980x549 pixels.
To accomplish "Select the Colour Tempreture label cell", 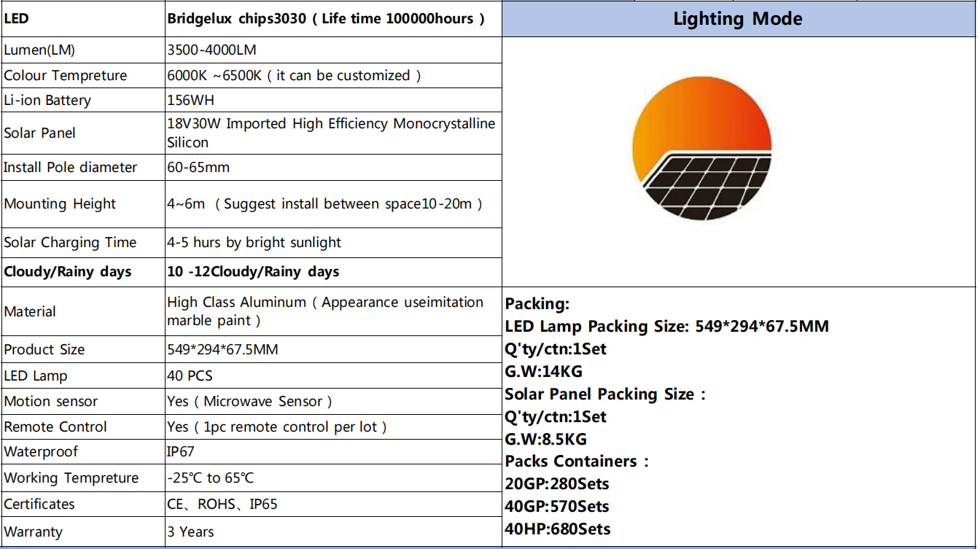I will coord(82,76).
